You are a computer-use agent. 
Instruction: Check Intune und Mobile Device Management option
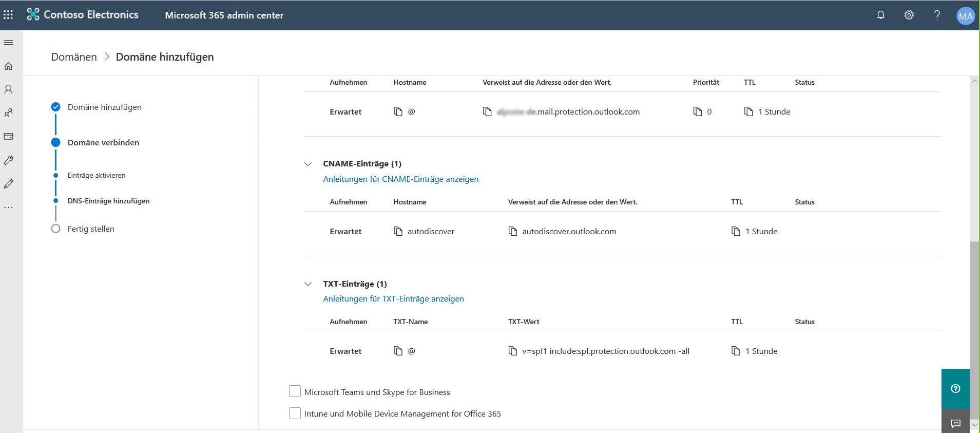295,413
